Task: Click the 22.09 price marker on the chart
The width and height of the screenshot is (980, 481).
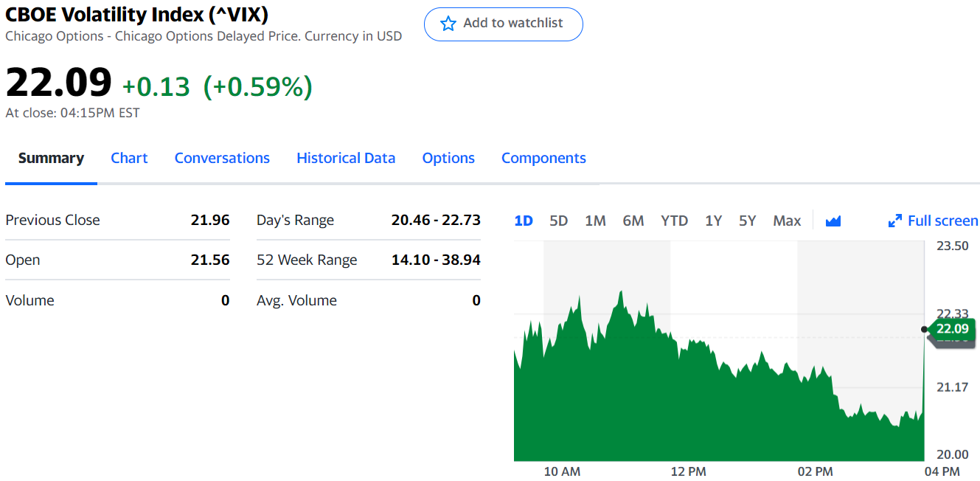Action: point(952,329)
